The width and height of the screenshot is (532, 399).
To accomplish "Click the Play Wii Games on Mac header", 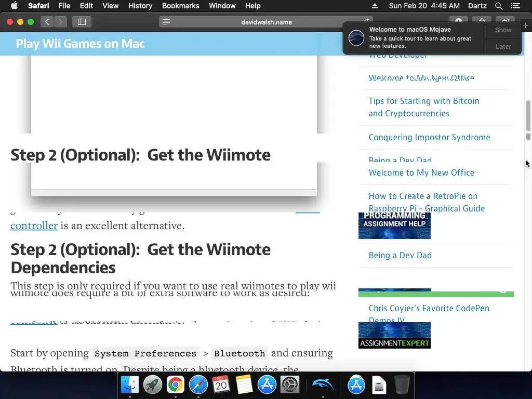I will pos(80,44).
